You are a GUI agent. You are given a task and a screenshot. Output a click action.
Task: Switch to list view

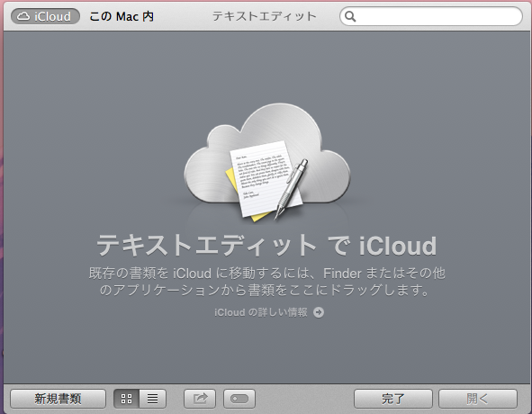point(153,399)
